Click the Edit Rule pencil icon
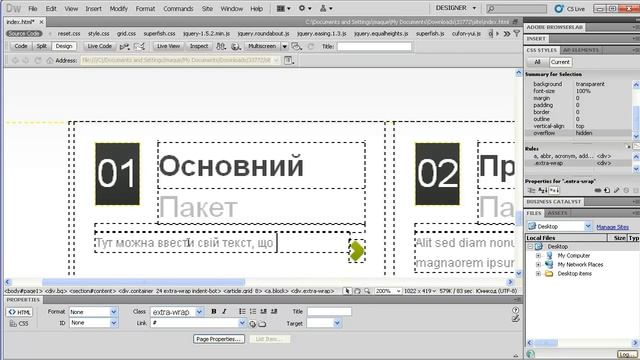 [616, 190]
